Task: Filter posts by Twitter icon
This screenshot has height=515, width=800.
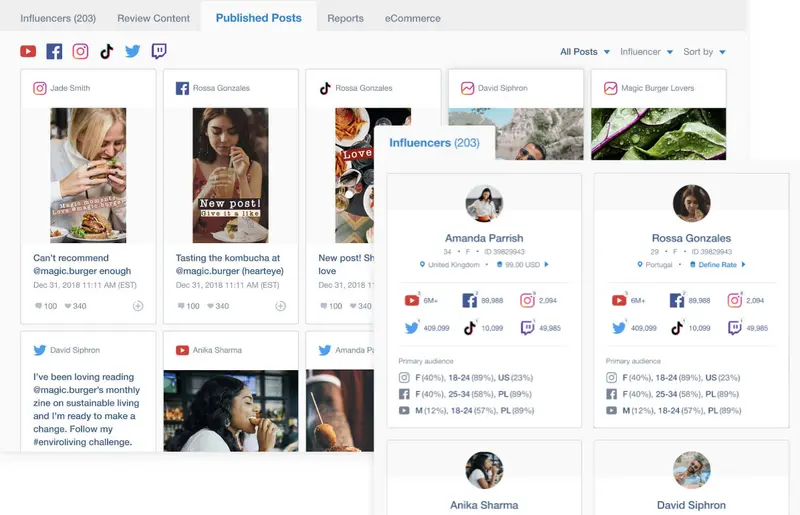Action: 132,52
